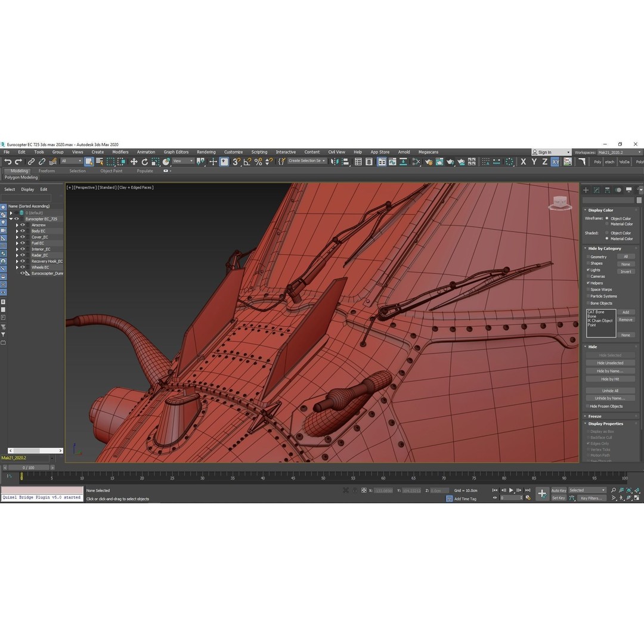
Task: Restrict transform to Y axis
Action: click(534, 162)
